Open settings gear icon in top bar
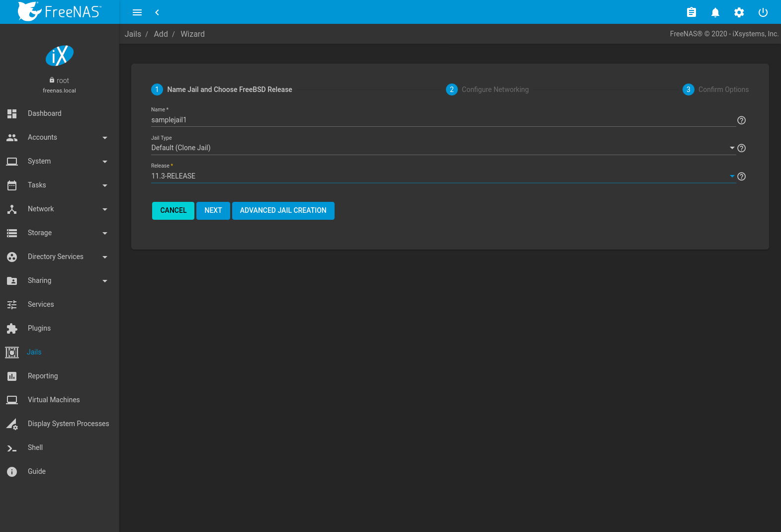 [739, 12]
